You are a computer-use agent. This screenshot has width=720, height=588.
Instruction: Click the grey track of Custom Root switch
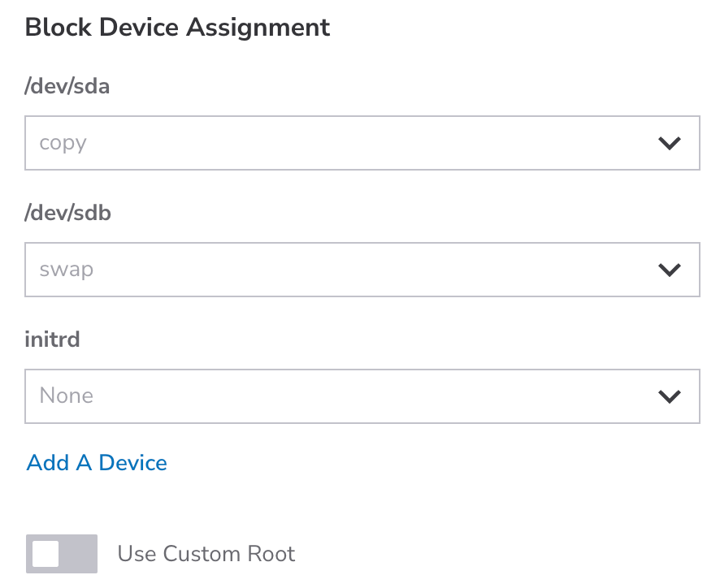(80, 554)
